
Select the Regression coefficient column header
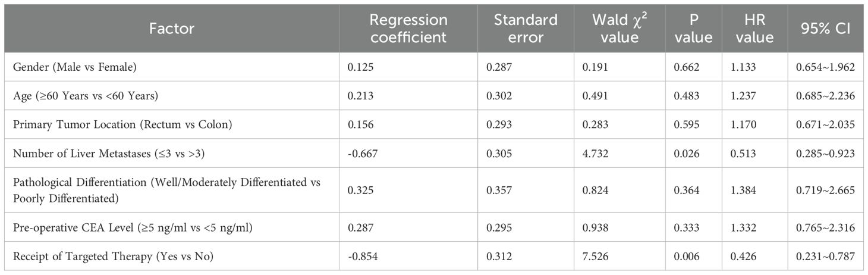coord(408,29)
